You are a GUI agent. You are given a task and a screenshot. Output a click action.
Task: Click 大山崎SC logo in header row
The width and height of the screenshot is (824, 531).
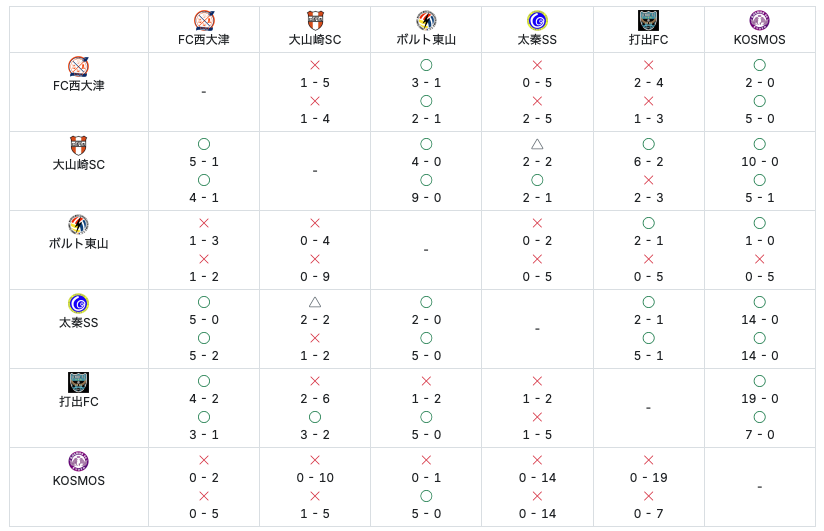315,20
